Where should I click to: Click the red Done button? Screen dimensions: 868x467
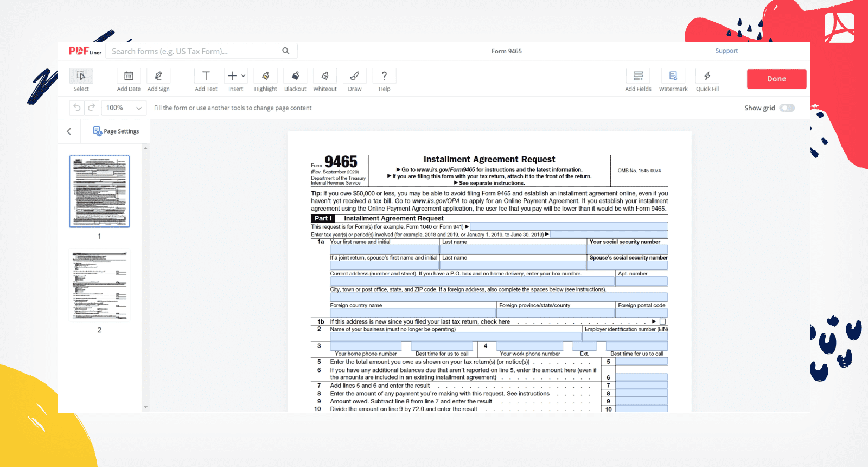(x=776, y=79)
